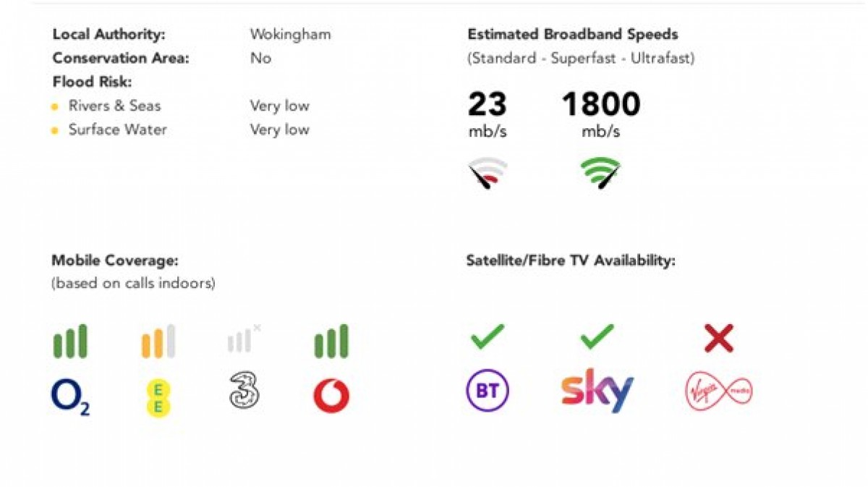Click the Surface Water flood risk label

(118, 130)
